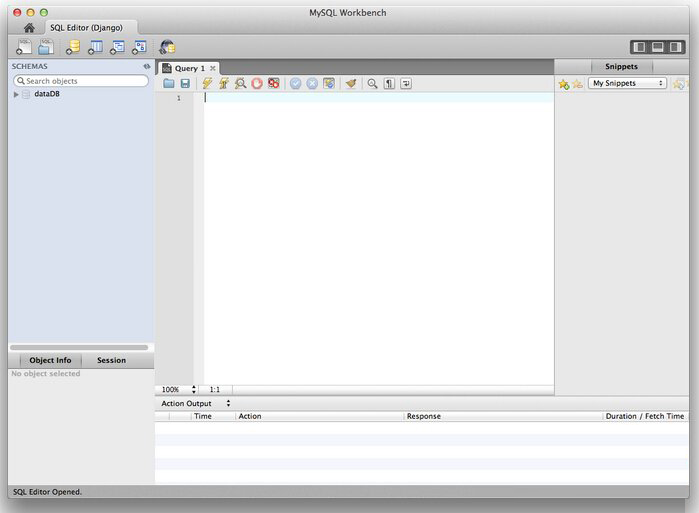Open SQL script file from main toolbar

coord(46,47)
